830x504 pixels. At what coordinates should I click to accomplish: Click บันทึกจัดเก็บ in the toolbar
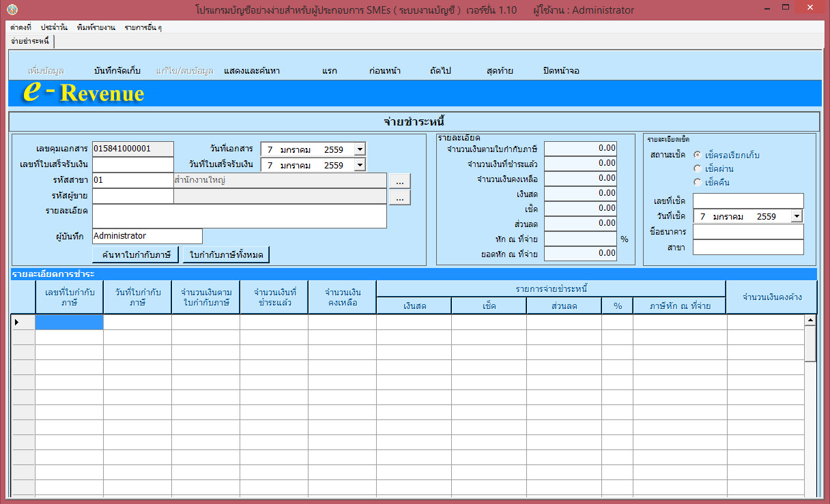pos(117,71)
